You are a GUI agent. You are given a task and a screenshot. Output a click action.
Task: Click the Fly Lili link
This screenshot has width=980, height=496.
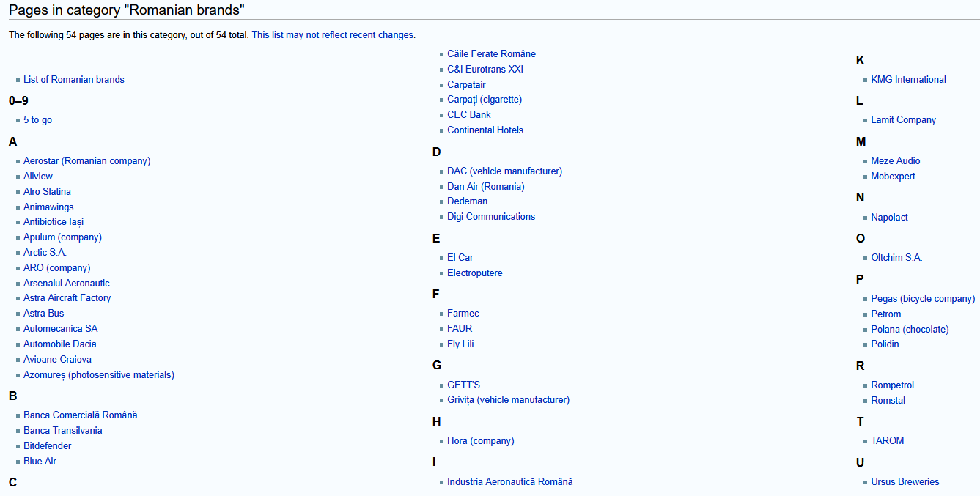tap(460, 344)
